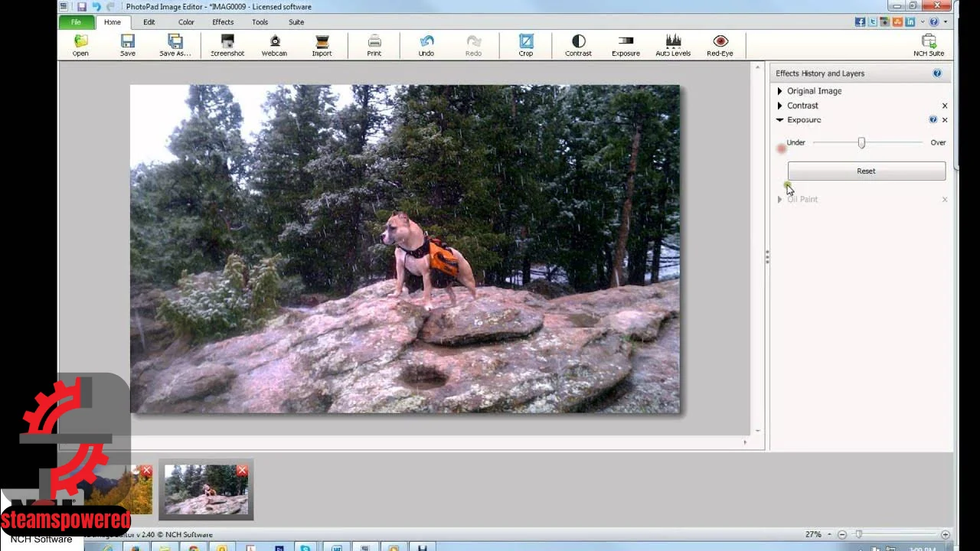Share via the Twitter icon

click(x=873, y=22)
